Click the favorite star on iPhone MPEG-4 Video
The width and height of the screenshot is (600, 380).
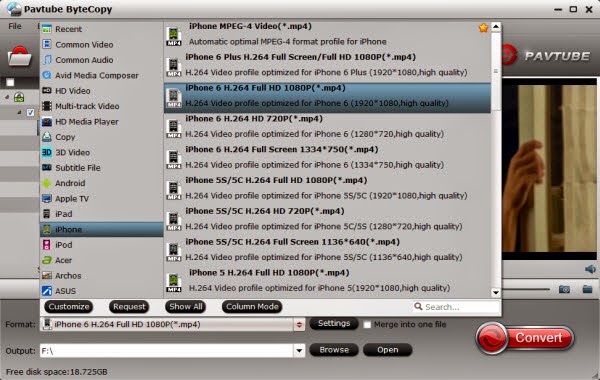click(483, 28)
